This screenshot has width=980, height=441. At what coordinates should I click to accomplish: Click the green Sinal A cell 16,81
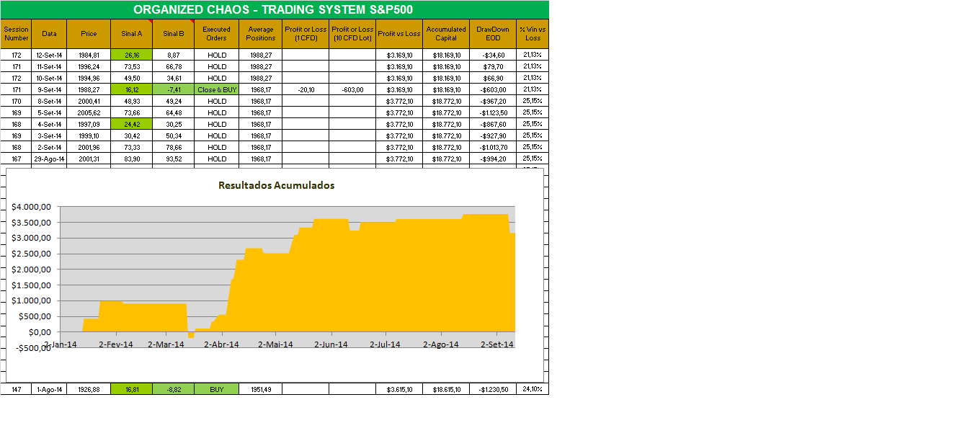(132, 389)
